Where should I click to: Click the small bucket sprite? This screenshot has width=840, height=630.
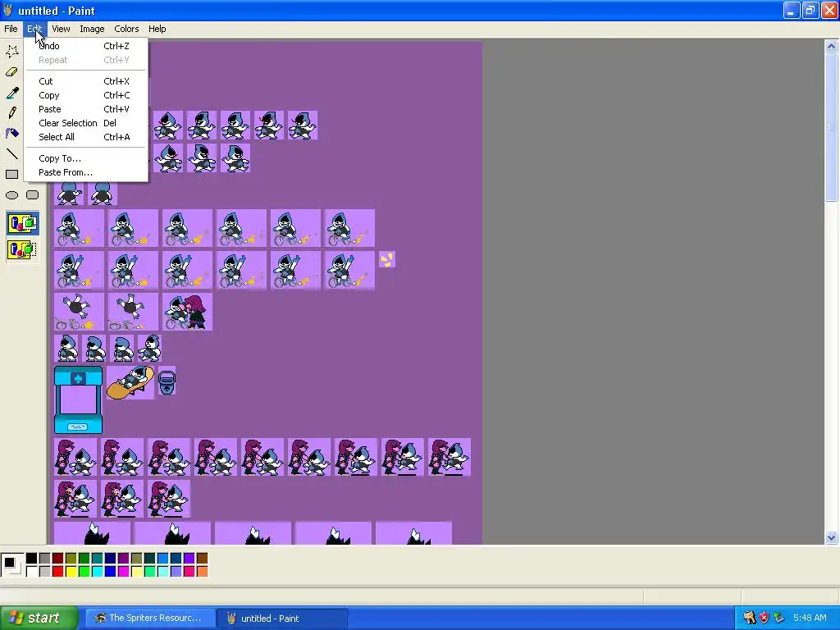click(x=167, y=381)
